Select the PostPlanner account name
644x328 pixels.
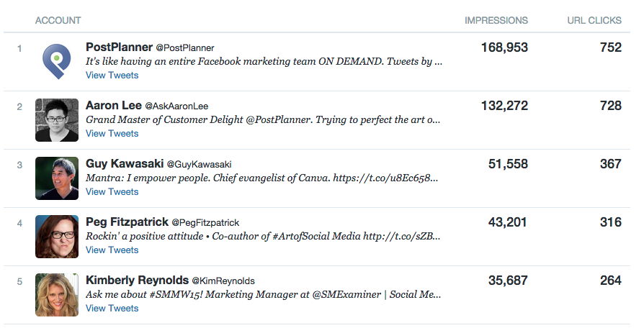[x=119, y=47]
